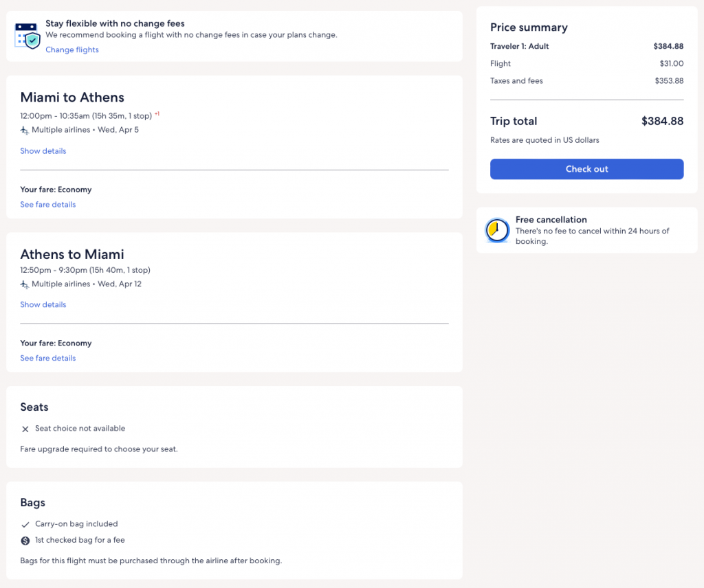
Task: Click the red +1 day arrival indicator
Action: coord(157,114)
